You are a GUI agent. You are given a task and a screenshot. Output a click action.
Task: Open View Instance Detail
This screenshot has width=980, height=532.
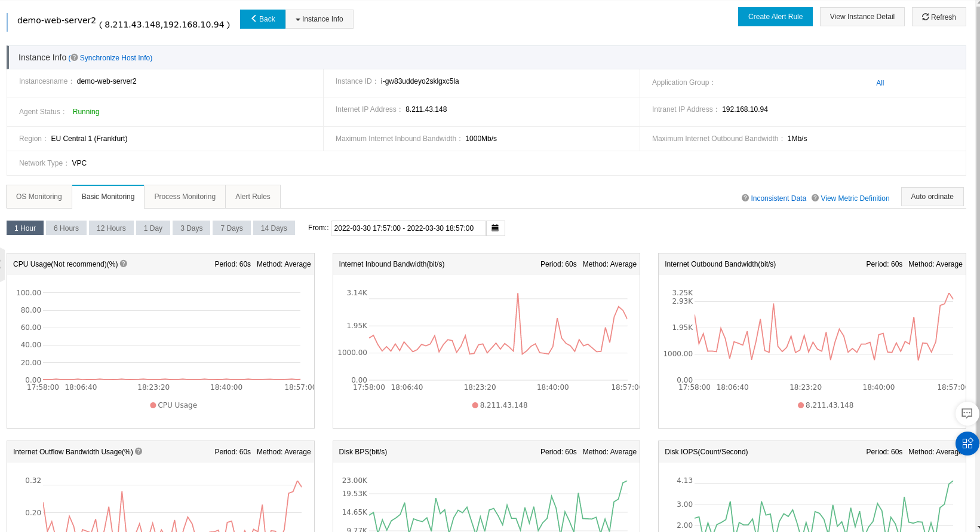pyautogui.click(x=862, y=17)
